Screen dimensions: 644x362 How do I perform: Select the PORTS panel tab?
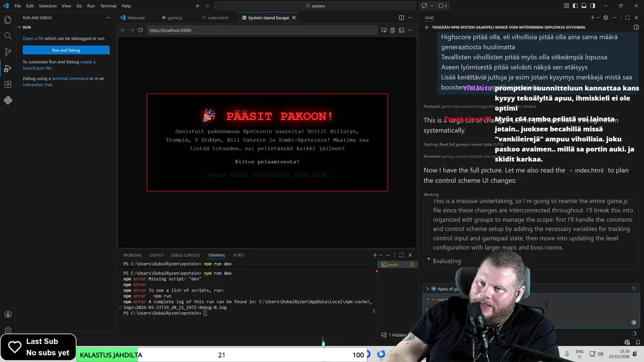(238, 255)
